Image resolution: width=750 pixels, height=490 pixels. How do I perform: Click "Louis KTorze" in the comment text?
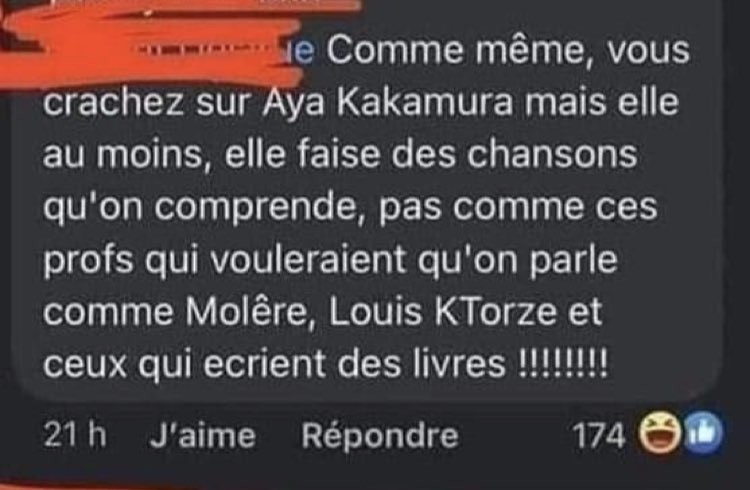point(442,312)
